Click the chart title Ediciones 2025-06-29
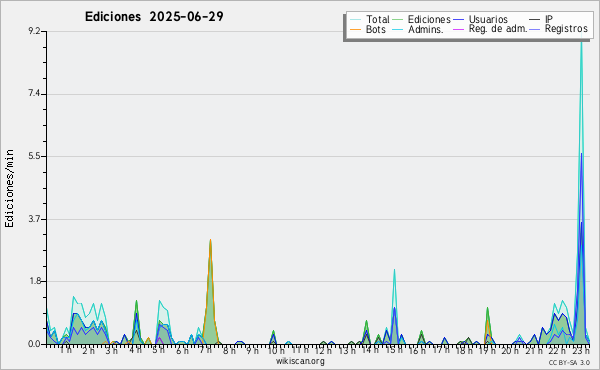The height and width of the screenshot is (370, 600). click(x=154, y=17)
